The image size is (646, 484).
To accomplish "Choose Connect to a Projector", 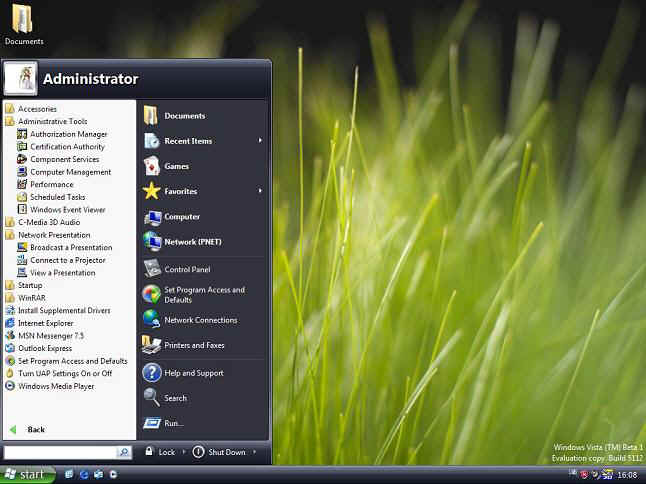I will point(69,260).
